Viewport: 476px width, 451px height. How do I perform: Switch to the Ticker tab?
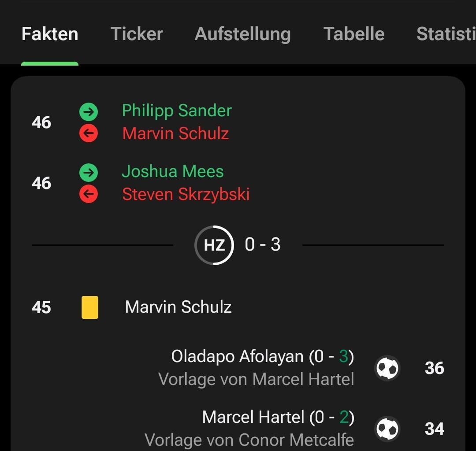(x=137, y=34)
